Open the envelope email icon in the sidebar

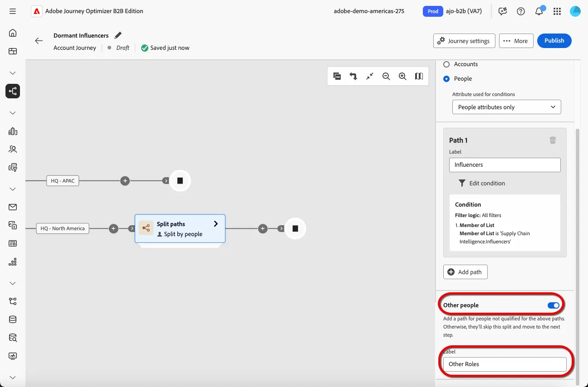point(13,207)
